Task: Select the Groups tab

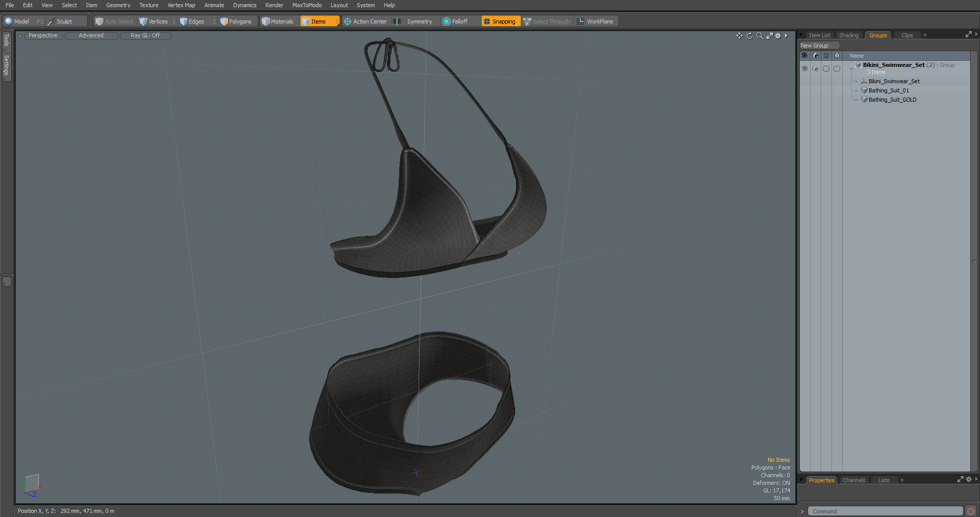Action: tap(878, 35)
